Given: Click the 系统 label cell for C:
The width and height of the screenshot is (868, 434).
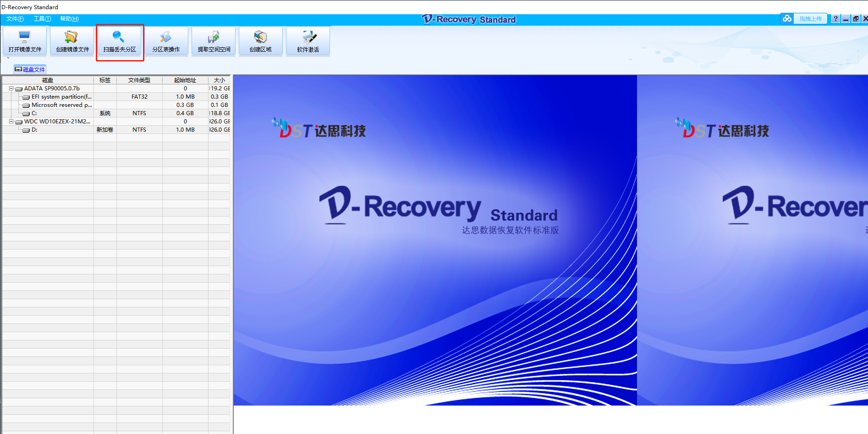Looking at the screenshot, I should tap(105, 113).
